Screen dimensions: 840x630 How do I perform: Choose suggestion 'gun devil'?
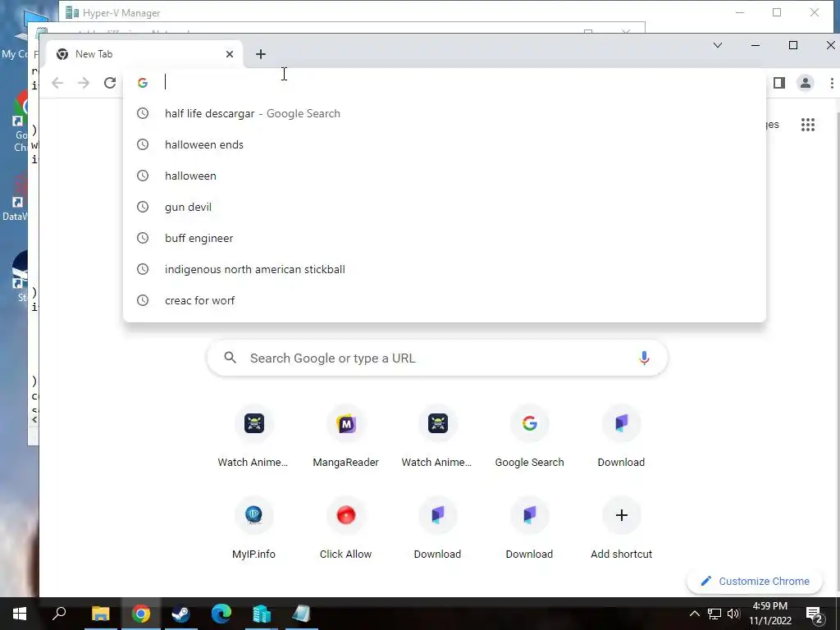pyautogui.click(x=445, y=207)
